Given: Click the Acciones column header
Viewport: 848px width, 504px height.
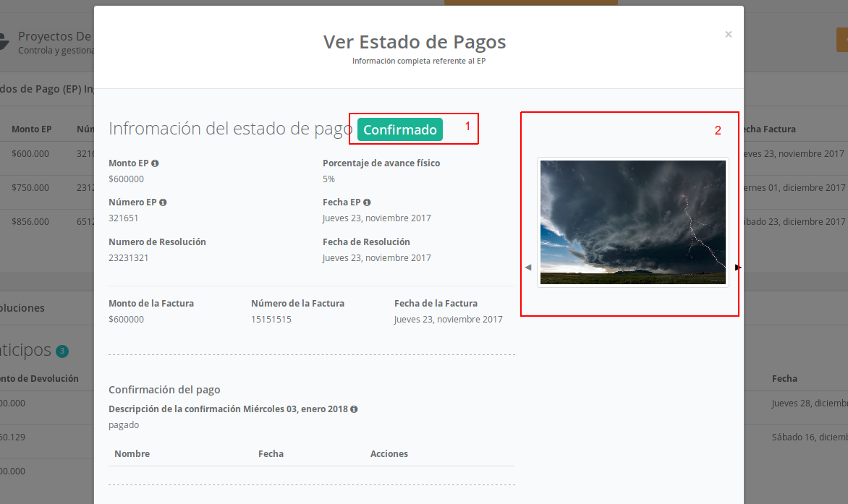Looking at the screenshot, I should [x=389, y=454].
